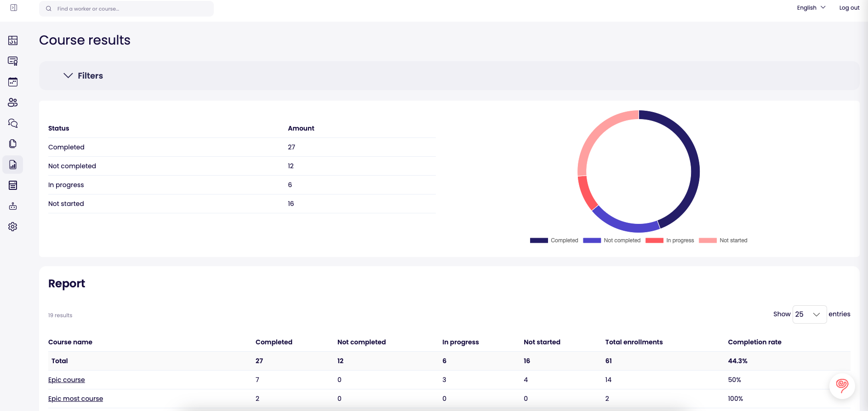Viewport: 868px width, 411px height.
Task: Open the Epic course link
Action: point(67,380)
